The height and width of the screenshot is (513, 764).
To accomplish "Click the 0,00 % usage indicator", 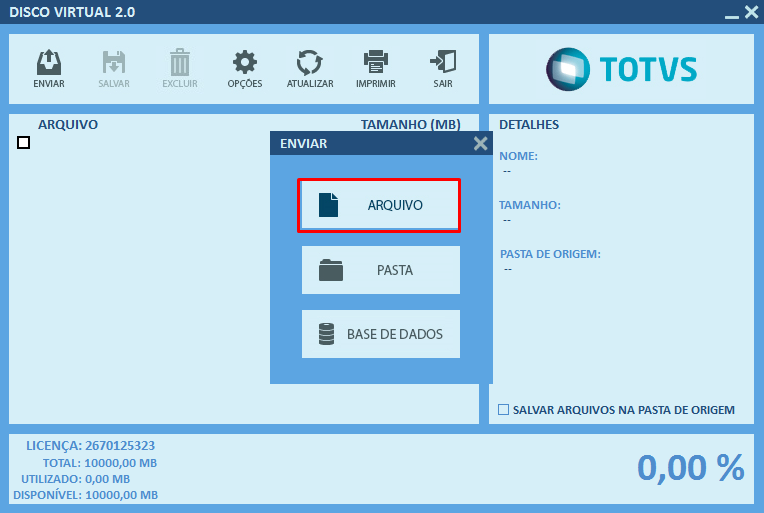I will (691, 467).
